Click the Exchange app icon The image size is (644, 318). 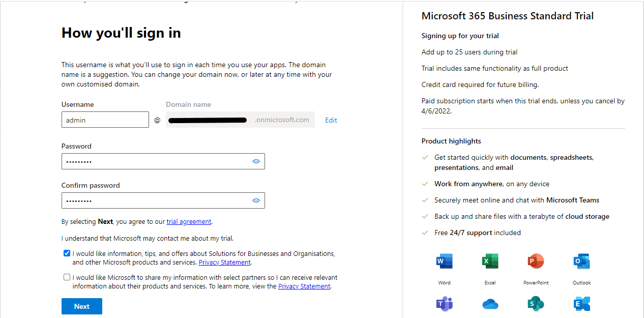581,304
